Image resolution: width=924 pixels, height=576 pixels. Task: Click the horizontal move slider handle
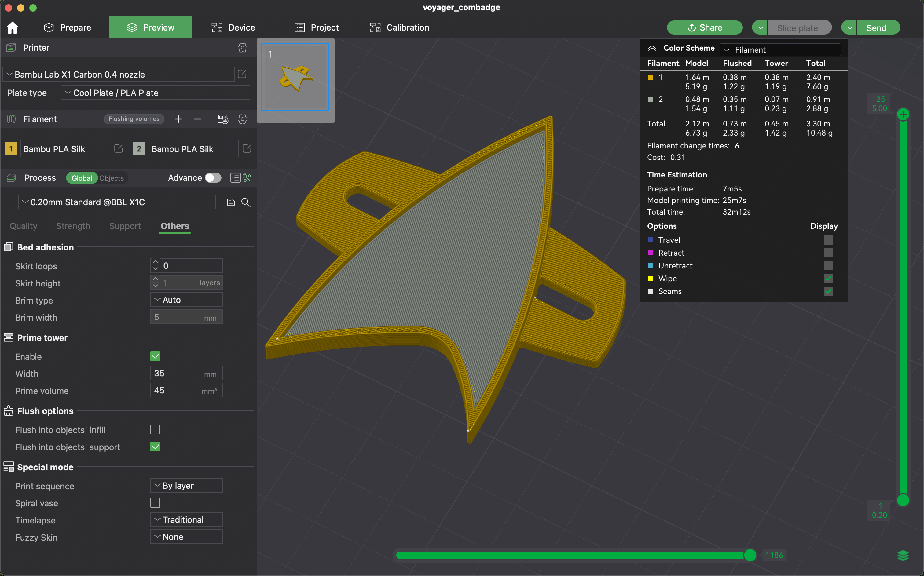tap(750, 555)
